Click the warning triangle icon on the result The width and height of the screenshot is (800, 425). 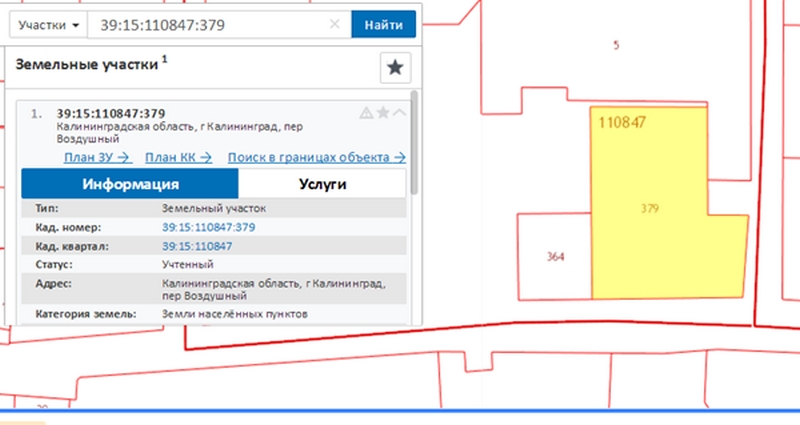point(366,113)
